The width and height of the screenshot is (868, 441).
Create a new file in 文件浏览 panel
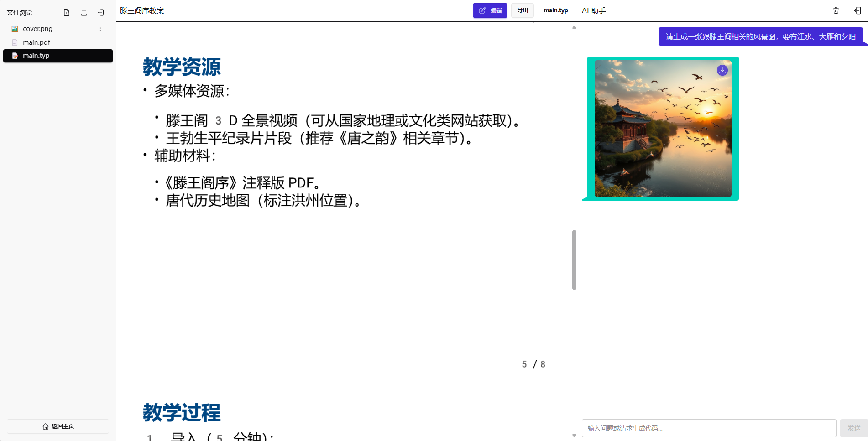(x=67, y=12)
